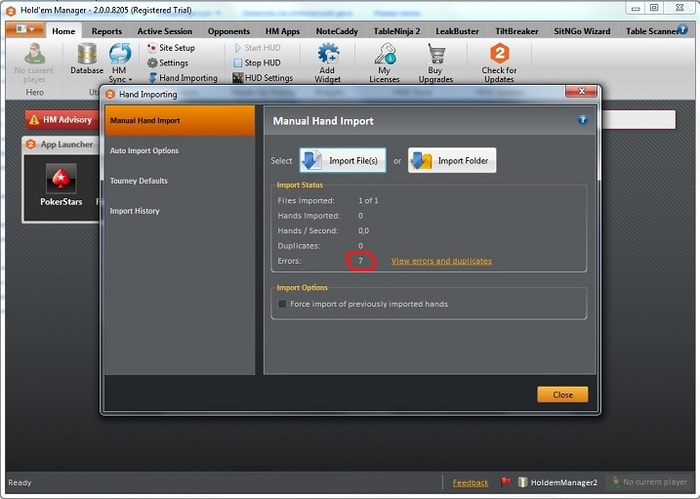Screen dimensions: 700x499
Task: Open the TableNinja 2 tab
Action: (396, 31)
